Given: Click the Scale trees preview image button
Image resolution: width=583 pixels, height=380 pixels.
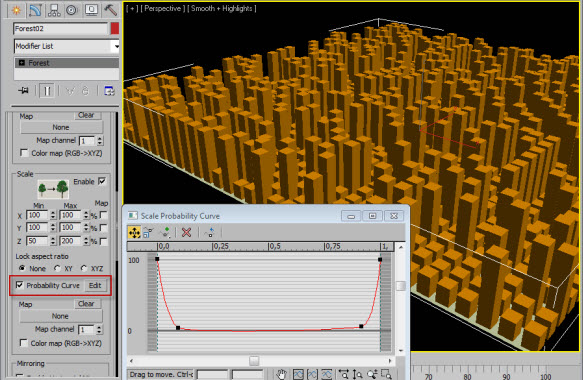Looking at the screenshot, I should [x=53, y=189].
